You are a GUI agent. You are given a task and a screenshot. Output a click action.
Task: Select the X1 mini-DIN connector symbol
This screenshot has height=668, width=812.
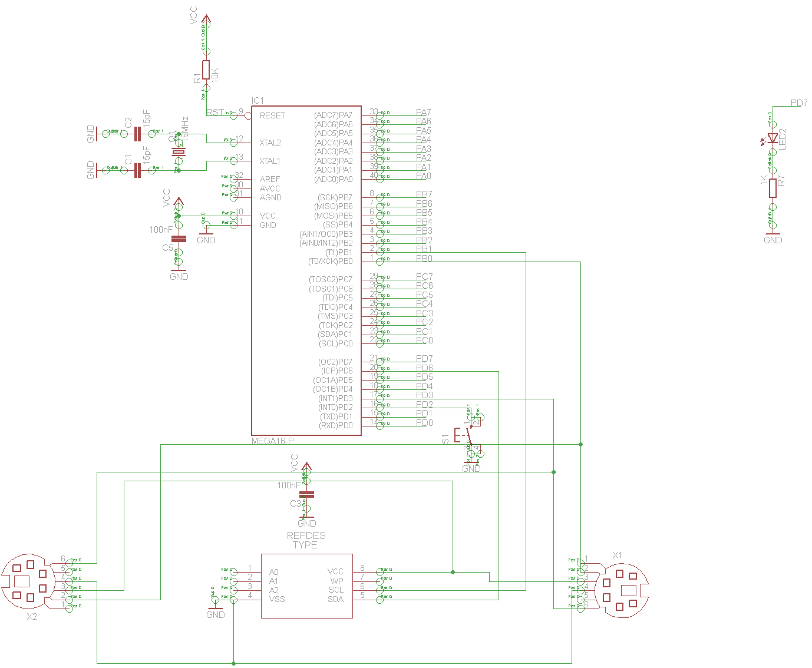620,590
